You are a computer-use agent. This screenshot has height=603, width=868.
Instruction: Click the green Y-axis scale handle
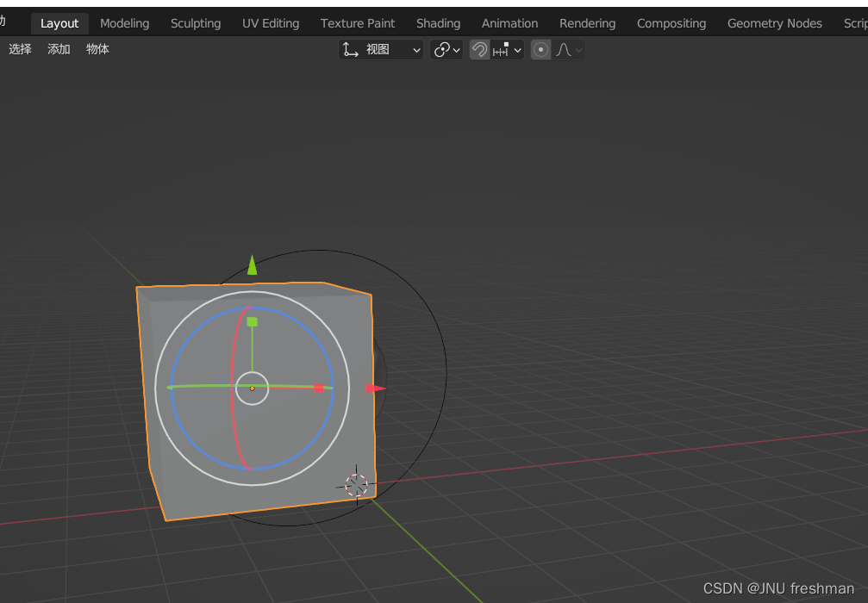tap(252, 321)
